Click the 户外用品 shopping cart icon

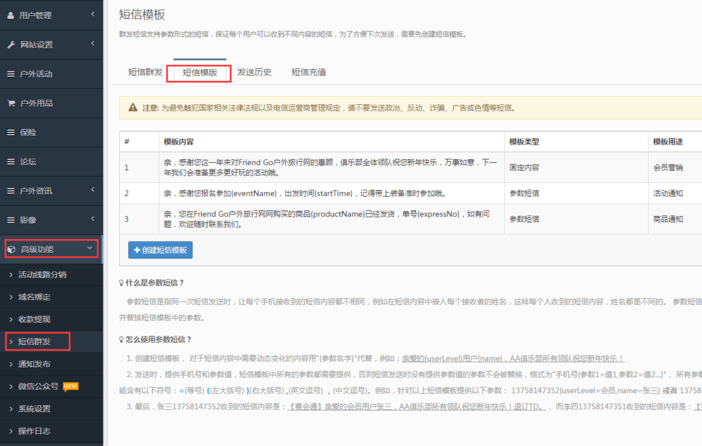[x=11, y=103]
